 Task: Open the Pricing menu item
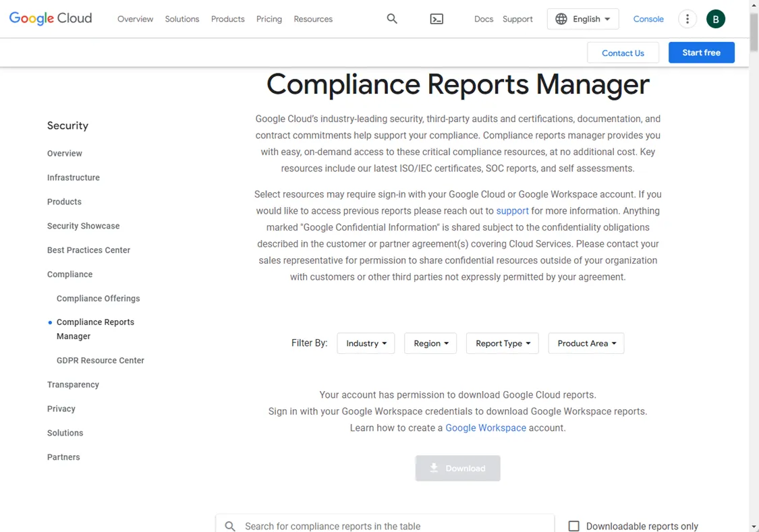pos(269,19)
